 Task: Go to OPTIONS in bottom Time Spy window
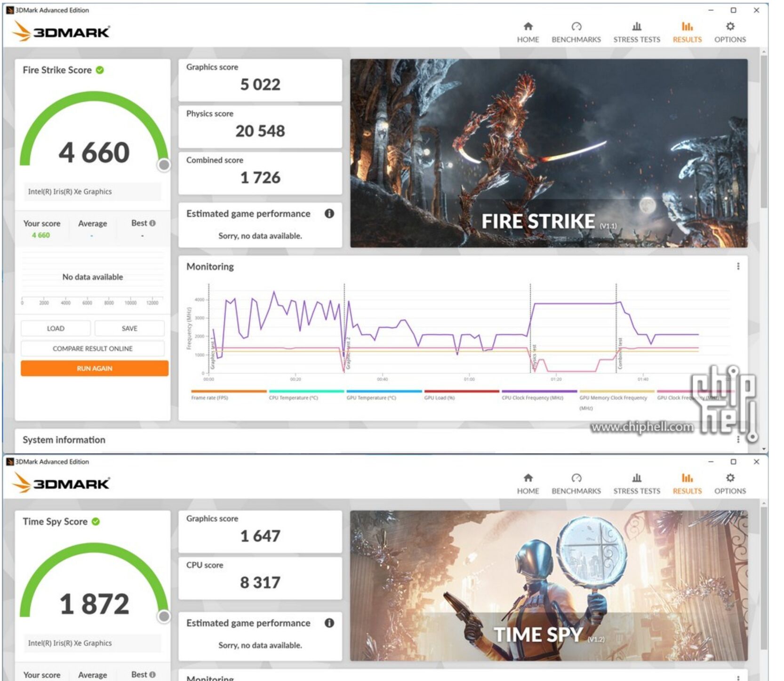point(730,484)
